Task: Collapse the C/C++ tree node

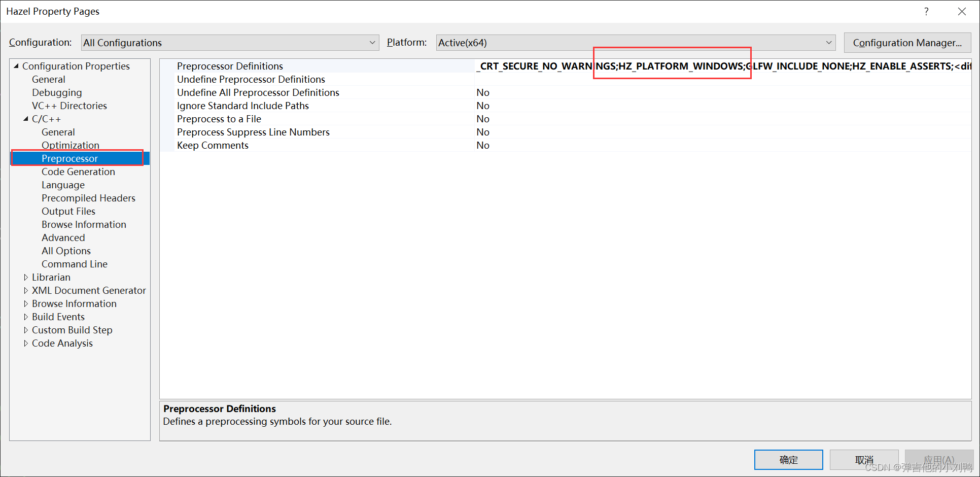Action: pyautogui.click(x=26, y=119)
